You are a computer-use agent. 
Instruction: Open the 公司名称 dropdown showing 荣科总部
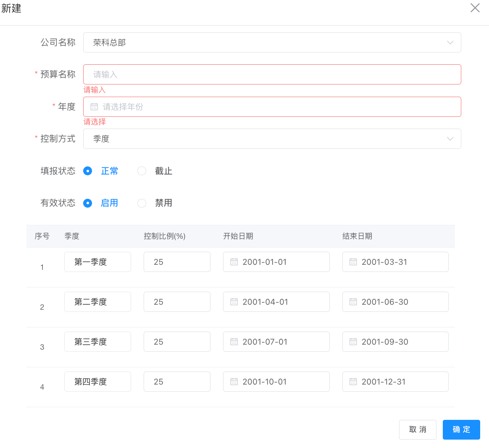[x=272, y=42]
